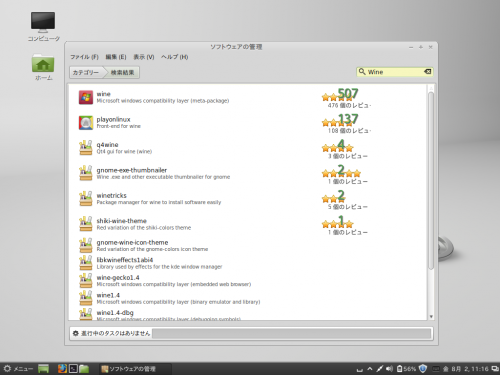Click the gear icon in the task status bar
Viewport: 500px width, 375px height.
point(76,333)
